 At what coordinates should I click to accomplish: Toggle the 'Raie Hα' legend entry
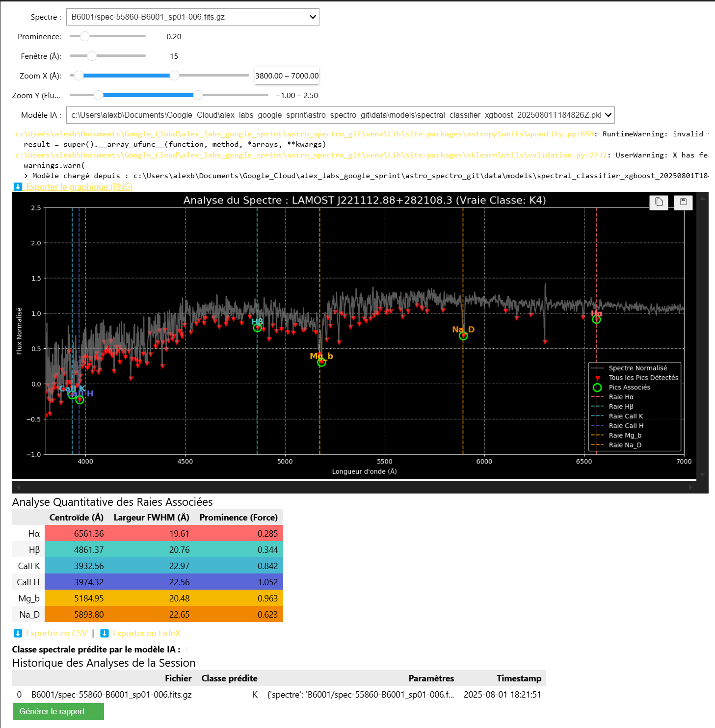tap(621, 397)
